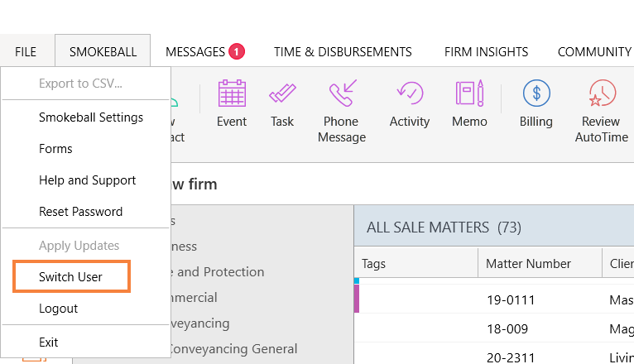
Task: Select Forms in the File menu
Action: pyautogui.click(x=86, y=149)
